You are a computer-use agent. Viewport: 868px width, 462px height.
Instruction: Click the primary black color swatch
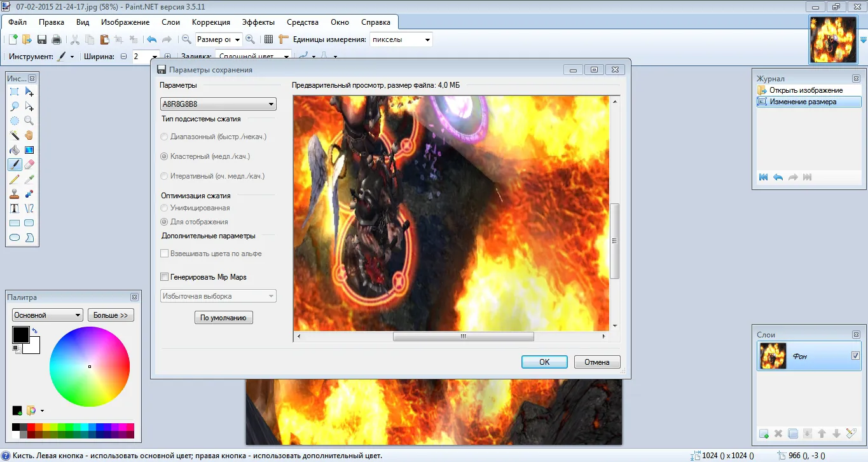(x=20, y=334)
